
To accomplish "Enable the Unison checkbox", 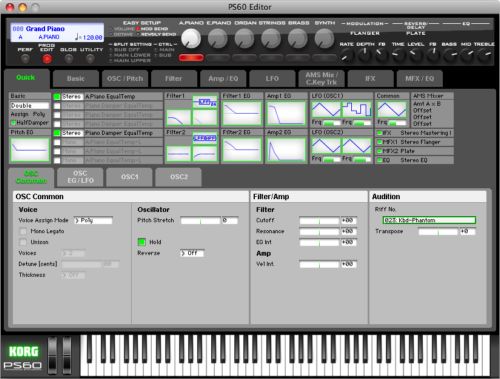I will click(23, 242).
